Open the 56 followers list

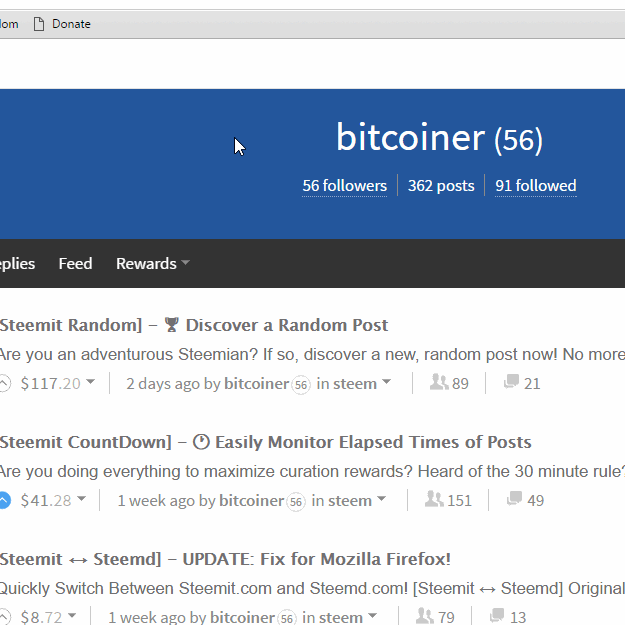pos(344,186)
